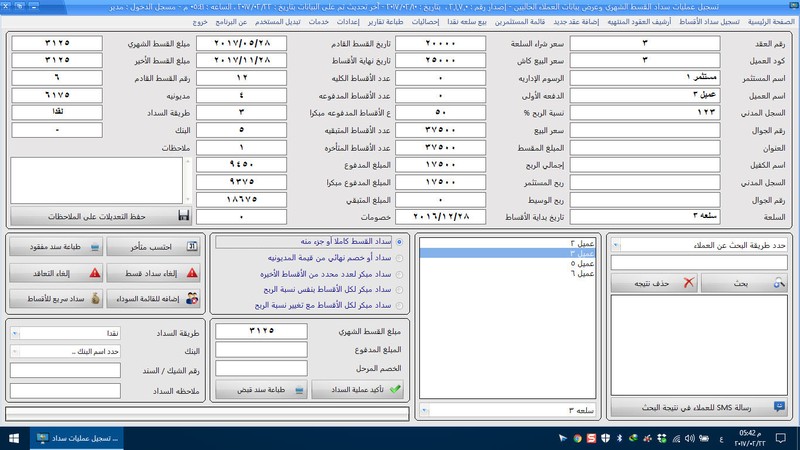This screenshot has height=450, width=800.
Task: Click the warning icon on إلغاء سداد قسط
Action: pos(193,272)
